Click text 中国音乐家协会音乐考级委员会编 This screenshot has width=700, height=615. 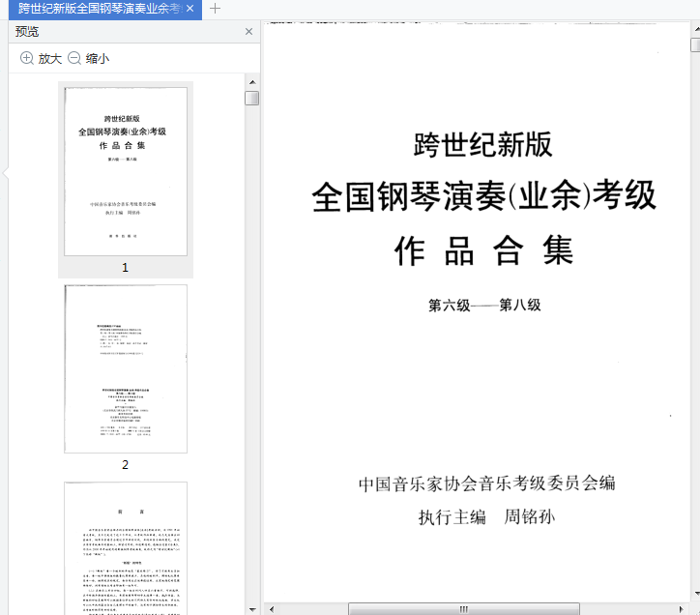[x=486, y=483]
